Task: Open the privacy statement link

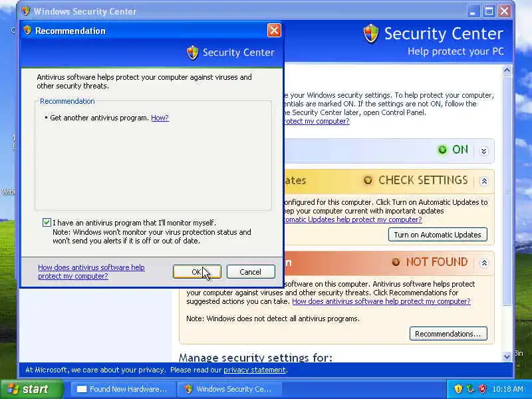Action: pos(255,370)
